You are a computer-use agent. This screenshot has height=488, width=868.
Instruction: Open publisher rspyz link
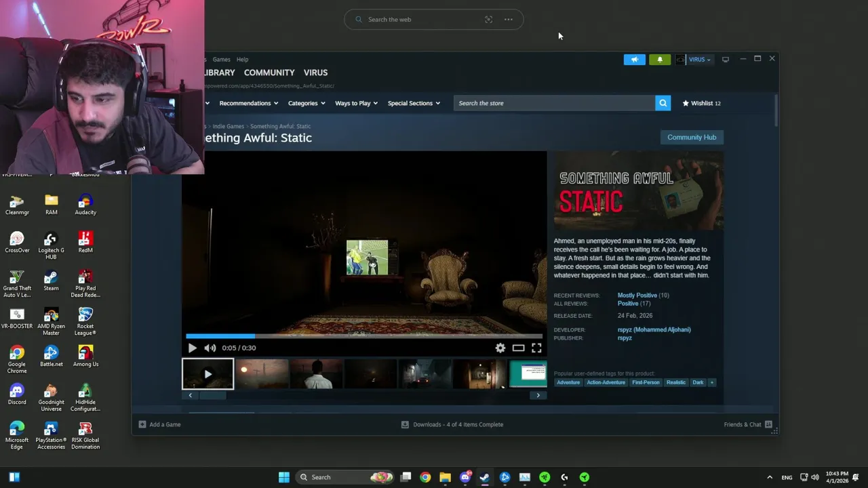click(625, 338)
